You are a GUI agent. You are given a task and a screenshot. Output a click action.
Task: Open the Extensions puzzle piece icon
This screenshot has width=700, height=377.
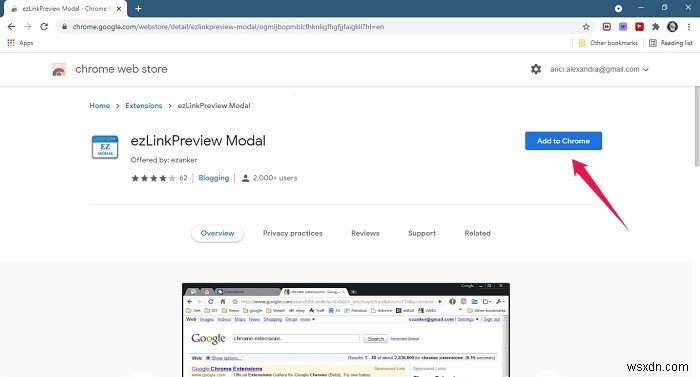pos(655,27)
